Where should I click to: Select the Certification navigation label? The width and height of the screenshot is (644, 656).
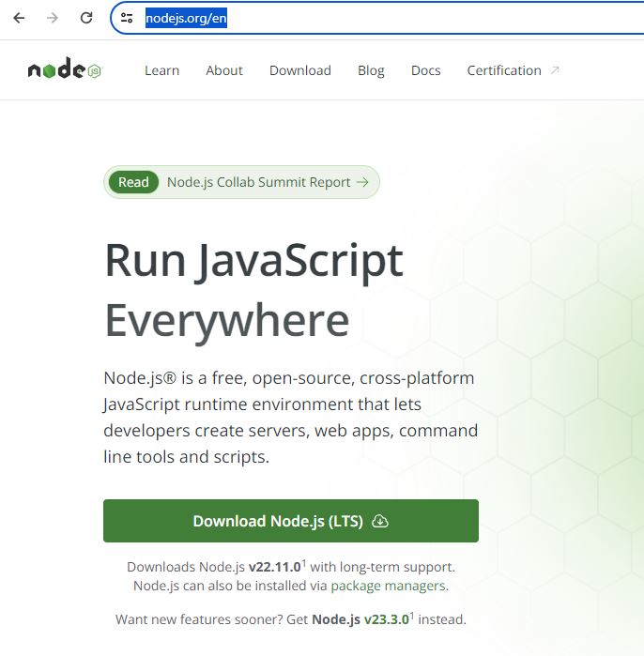(504, 70)
